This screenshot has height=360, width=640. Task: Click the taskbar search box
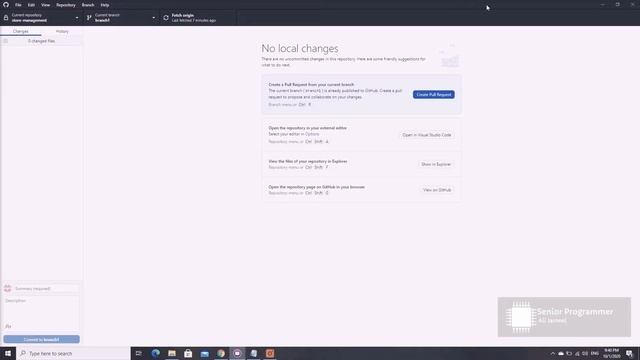(x=73, y=353)
